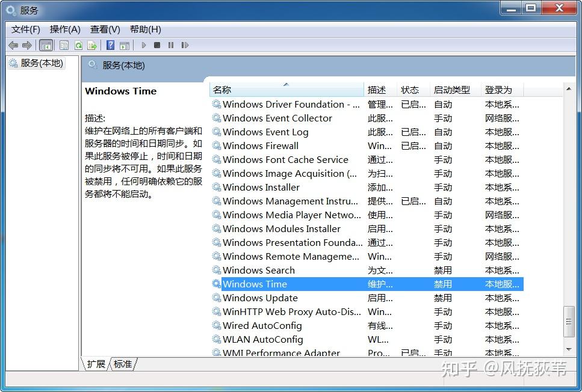Select Windows Management Instru... service

(290, 201)
